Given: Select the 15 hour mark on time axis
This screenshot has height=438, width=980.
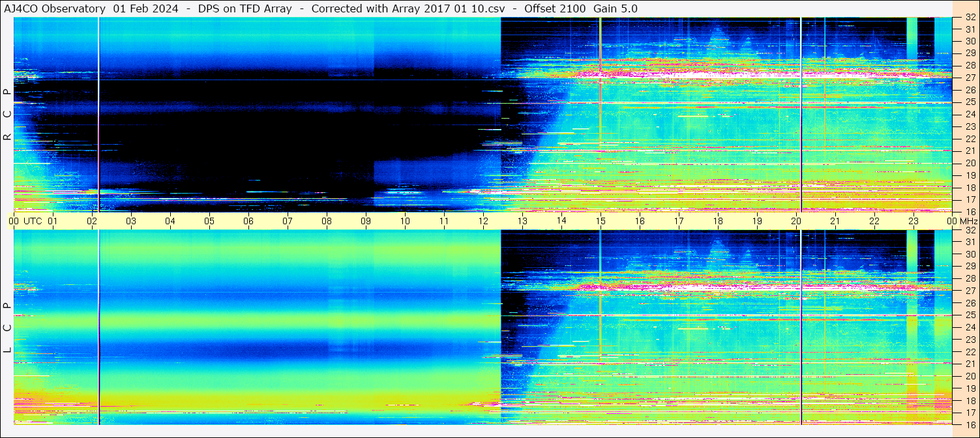Looking at the screenshot, I should pyautogui.click(x=601, y=221).
